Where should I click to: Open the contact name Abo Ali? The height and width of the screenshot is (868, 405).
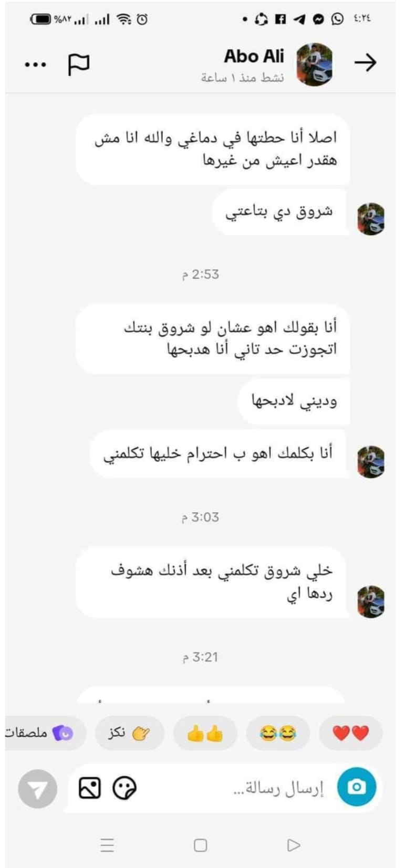[x=254, y=56]
